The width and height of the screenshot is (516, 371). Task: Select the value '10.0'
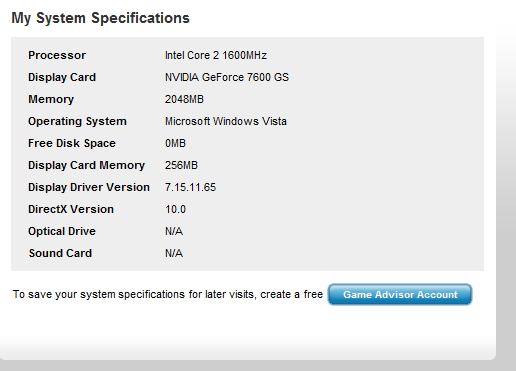[175, 209]
